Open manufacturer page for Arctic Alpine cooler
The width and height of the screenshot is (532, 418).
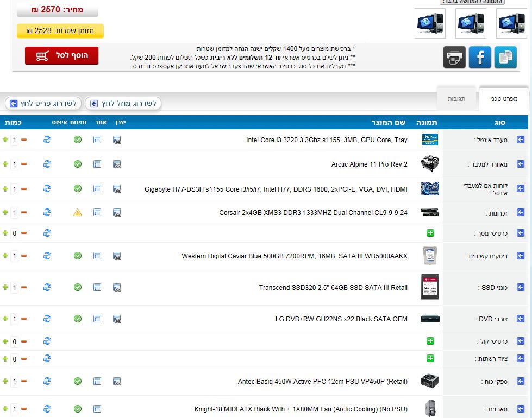click(117, 164)
